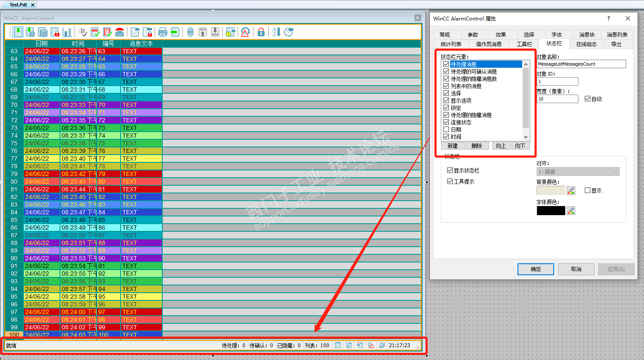Screen dimensions: 644x360
Task: Switch to the 常规 tab
Action: (x=445, y=35)
